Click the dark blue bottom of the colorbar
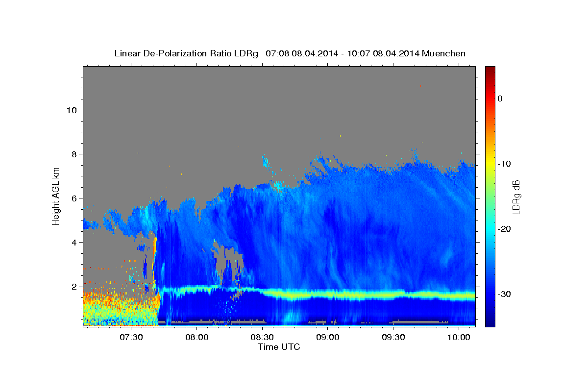This screenshot has width=588, height=392. pos(490,321)
